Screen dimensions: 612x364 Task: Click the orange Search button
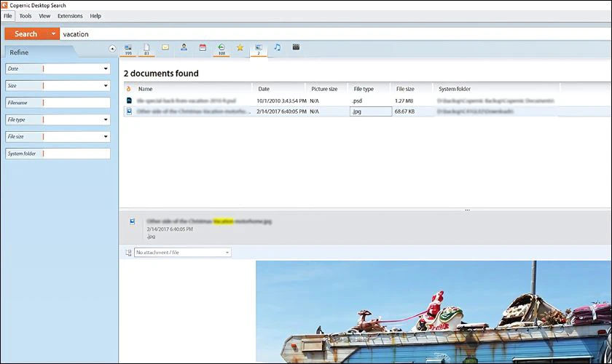[x=26, y=34]
